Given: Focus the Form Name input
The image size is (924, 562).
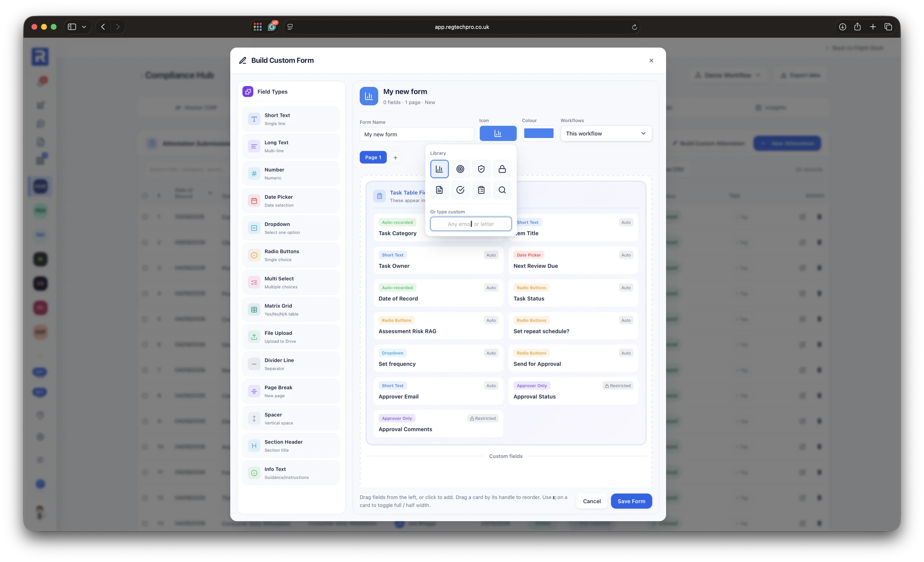Looking at the screenshot, I should (x=417, y=134).
